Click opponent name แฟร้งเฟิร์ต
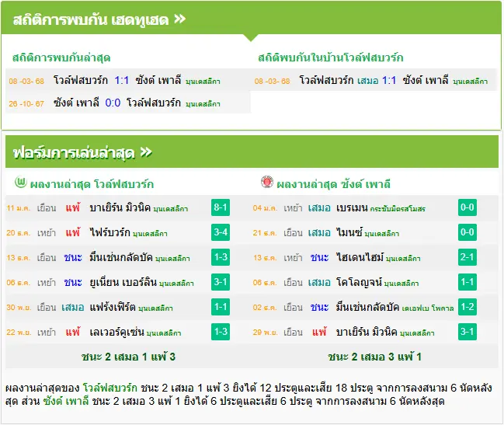This screenshot has width=504, height=425. pos(113,307)
